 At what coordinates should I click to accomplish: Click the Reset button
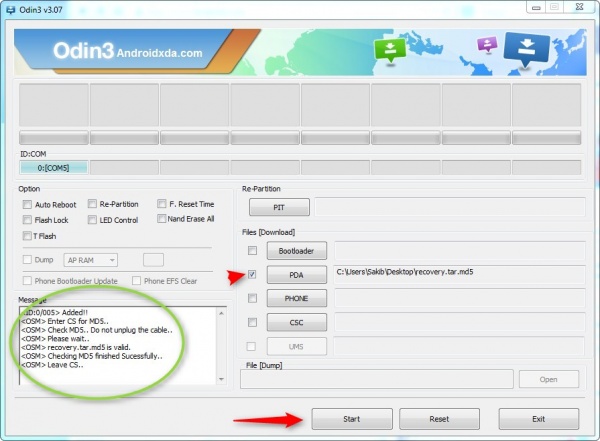[439, 419]
